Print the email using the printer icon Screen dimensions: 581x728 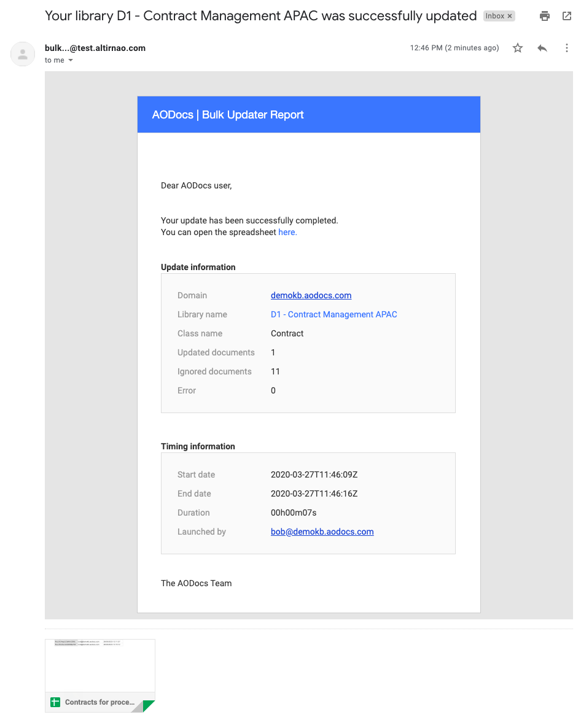pyautogui.click(x=544, y=16)
